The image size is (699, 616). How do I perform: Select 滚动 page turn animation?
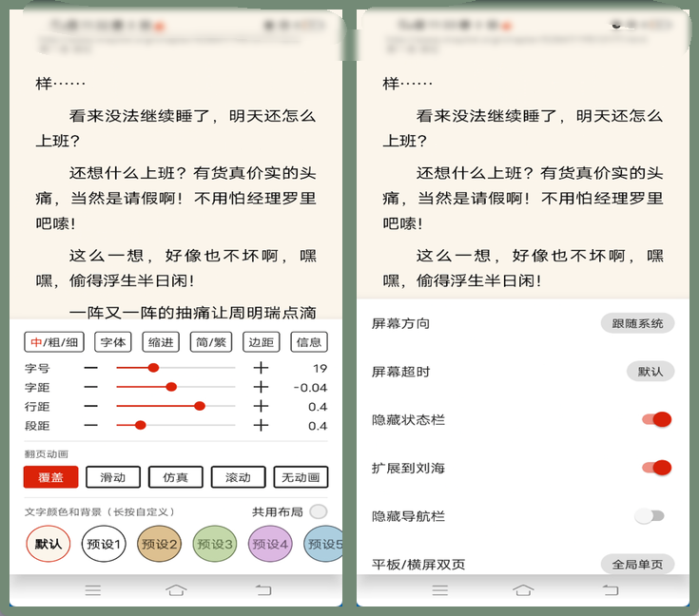point(239,477)
